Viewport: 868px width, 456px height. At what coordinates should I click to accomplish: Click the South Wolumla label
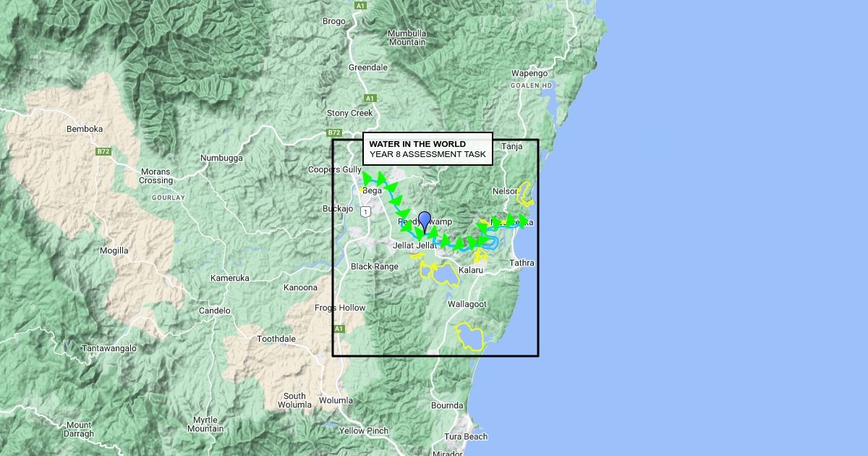[x=294, y=400]
